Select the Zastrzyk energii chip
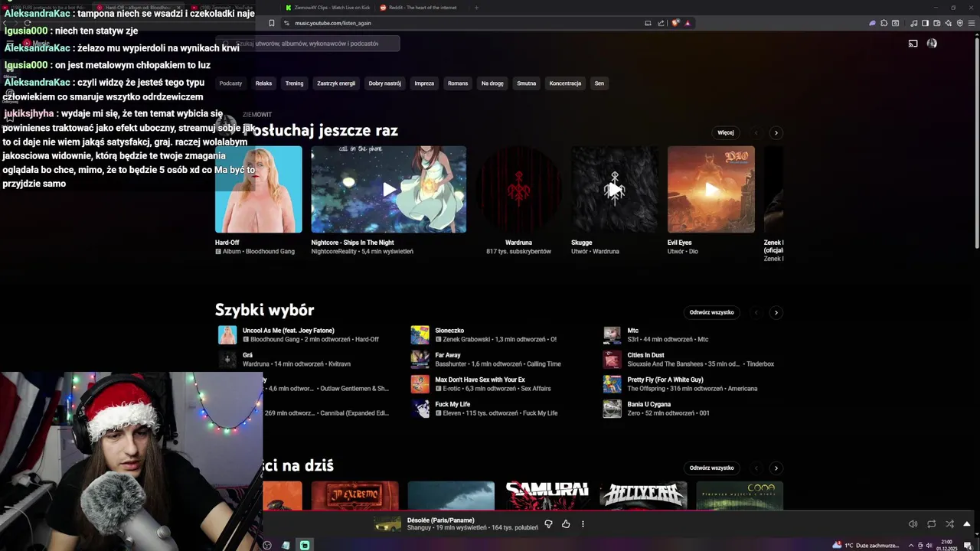Viewport: 980px width, 551px height. pyautogui.click(x=336, y=83)
